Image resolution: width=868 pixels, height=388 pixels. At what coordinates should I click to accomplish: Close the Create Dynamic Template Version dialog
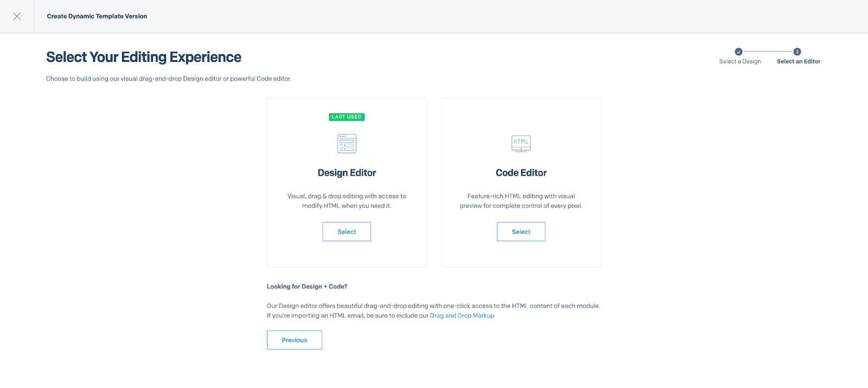coord(17,16)
